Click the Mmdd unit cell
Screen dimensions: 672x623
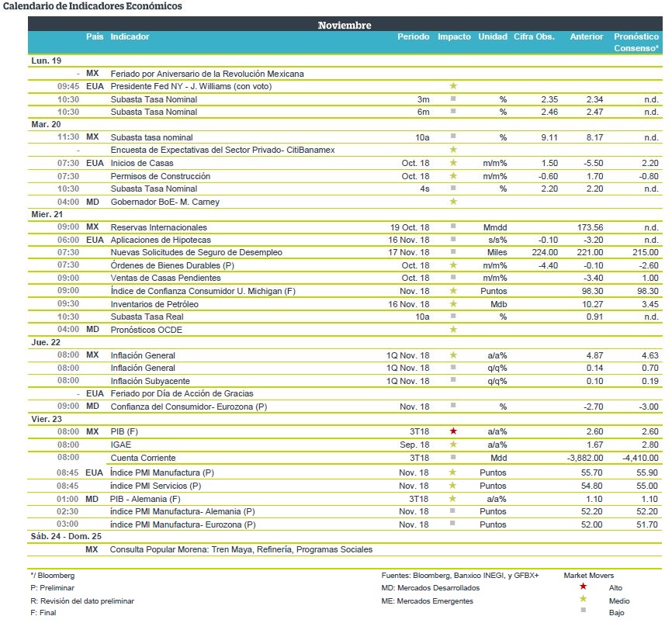(x=495, y=227)
